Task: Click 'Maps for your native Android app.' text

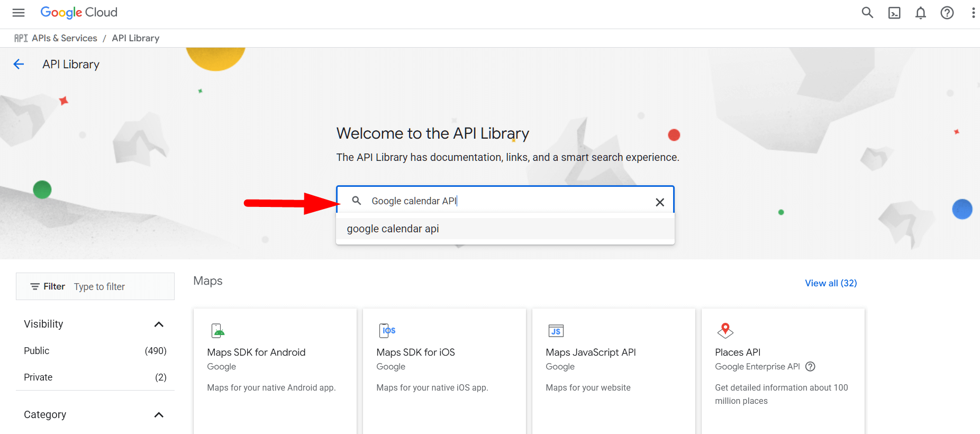Action: click(271, 388)
